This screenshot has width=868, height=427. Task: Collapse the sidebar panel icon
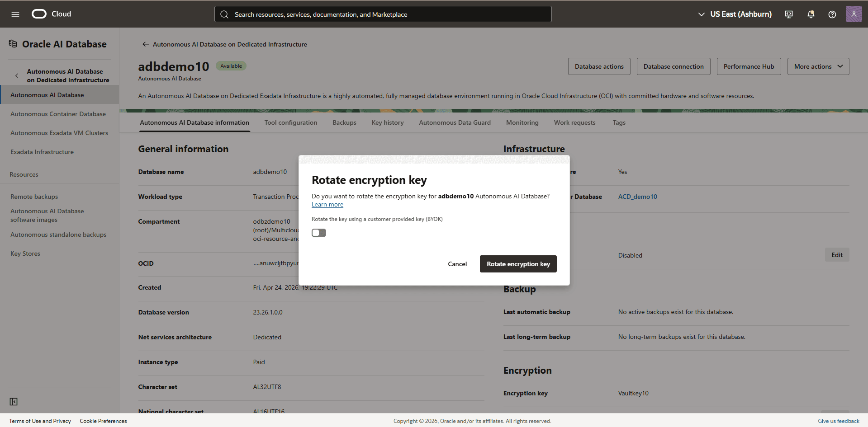[14, 402]
